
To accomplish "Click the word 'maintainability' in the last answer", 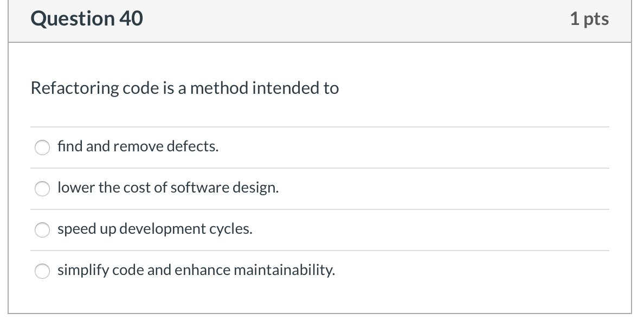I will click(x=282, y=270).
